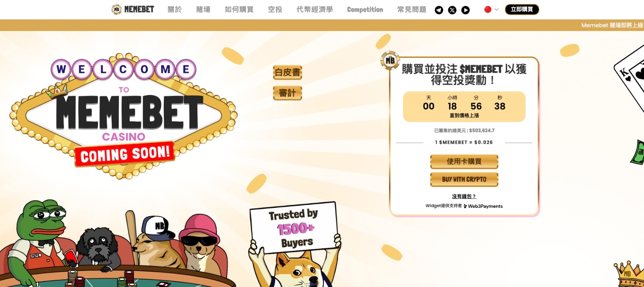
Task: Click the MB chip badge on purchase widget
Action: pyautogui.click(x=390, y=61)
